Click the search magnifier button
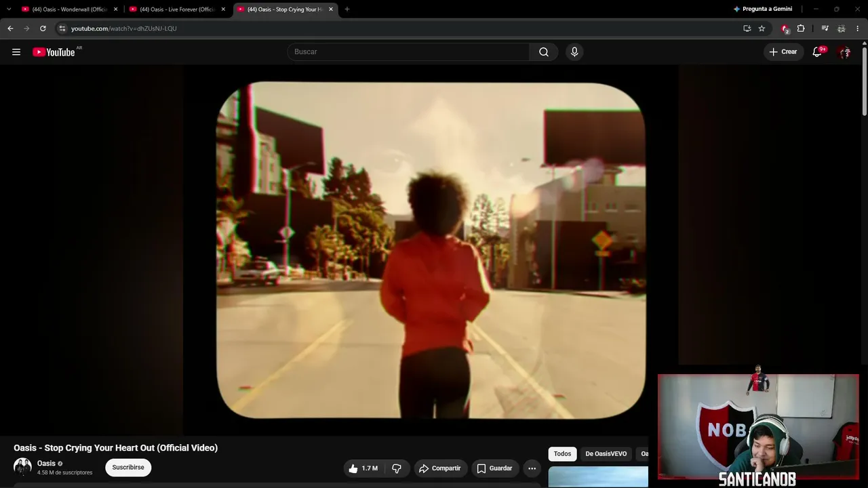868x488 pixels. (x=544, y=52)
